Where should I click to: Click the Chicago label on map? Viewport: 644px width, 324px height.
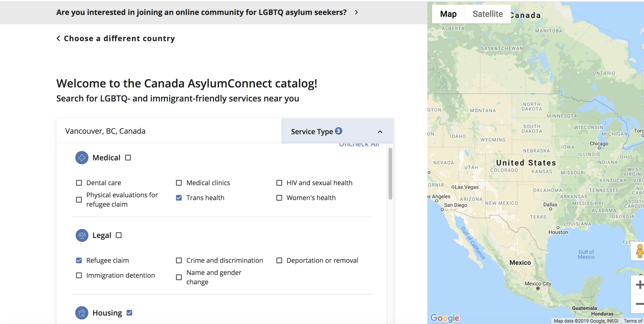(x=599, y=144)
